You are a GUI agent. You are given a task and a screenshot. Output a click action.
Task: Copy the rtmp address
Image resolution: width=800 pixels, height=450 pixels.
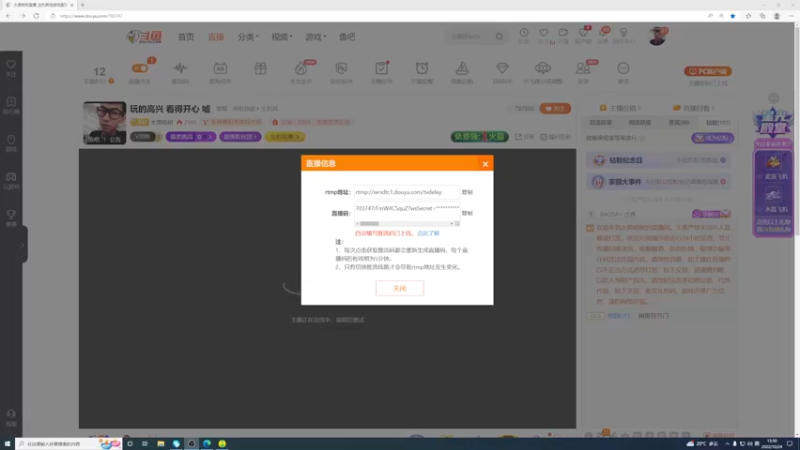(x=467, y=192)
